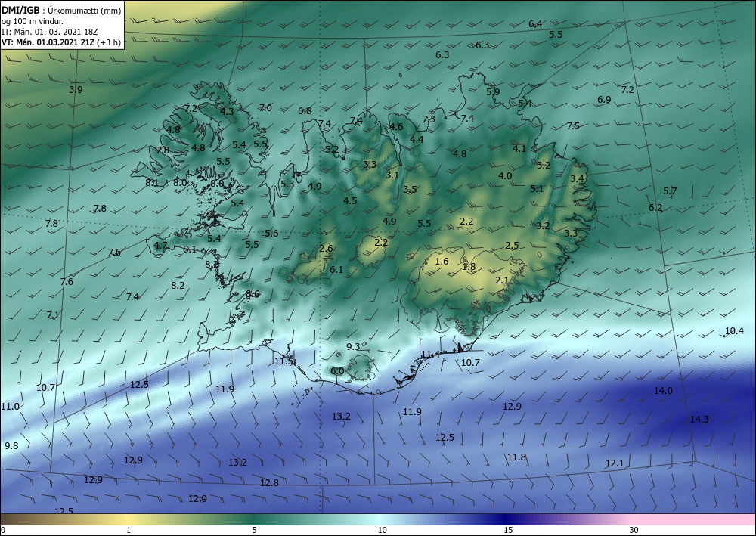Screen dimensions: 756x536
Task: Click the color scale label '10'
Action: click(382, 530)
